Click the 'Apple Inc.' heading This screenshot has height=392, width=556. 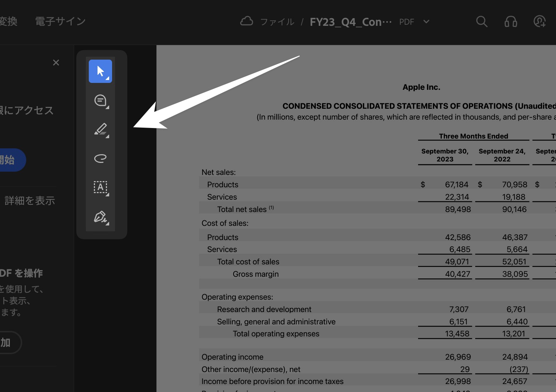(x=421, y=87)
